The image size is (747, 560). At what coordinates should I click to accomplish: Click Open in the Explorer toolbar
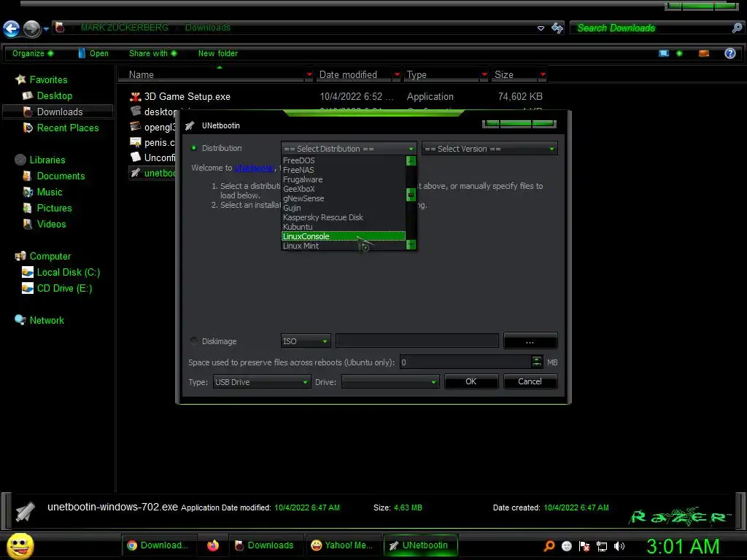(93, 53)
